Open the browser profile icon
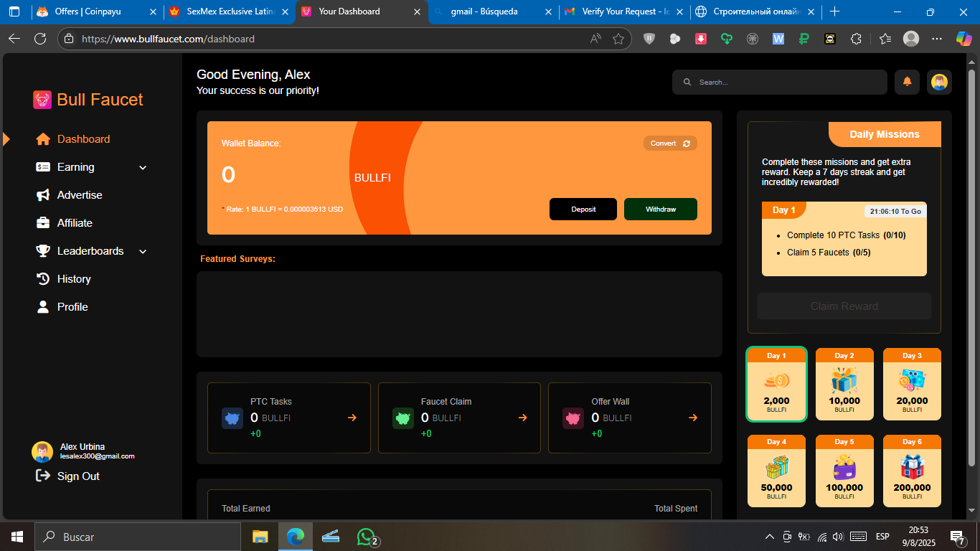 click(911, 39)
